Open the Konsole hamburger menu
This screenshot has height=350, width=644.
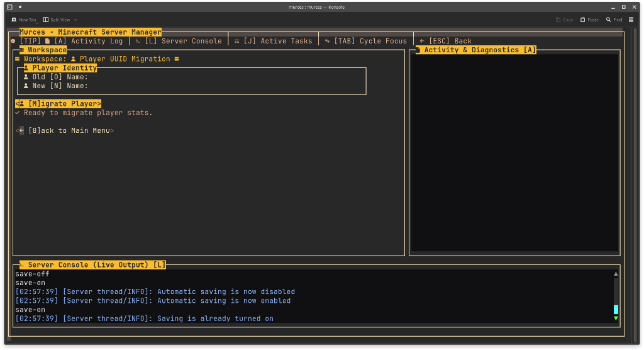pyautogui.click(x=631, y=20)
